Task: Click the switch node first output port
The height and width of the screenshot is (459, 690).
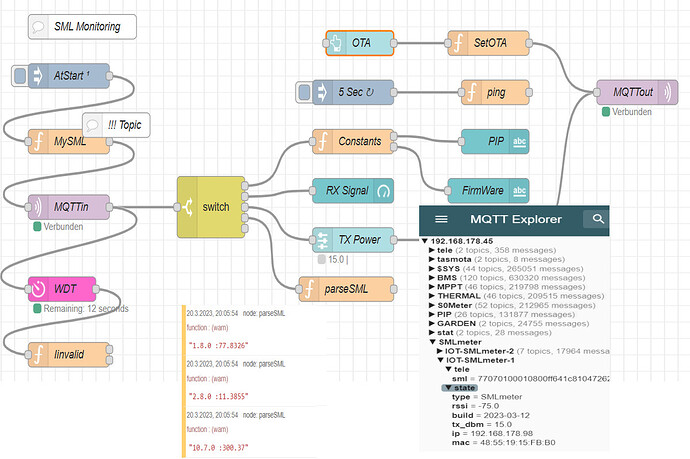Action: (245, 185)
